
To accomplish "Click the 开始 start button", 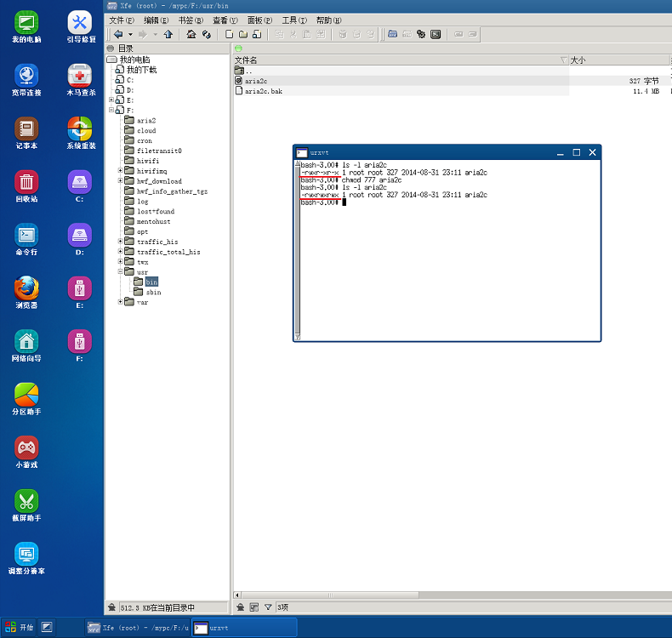I will point(19,627).
